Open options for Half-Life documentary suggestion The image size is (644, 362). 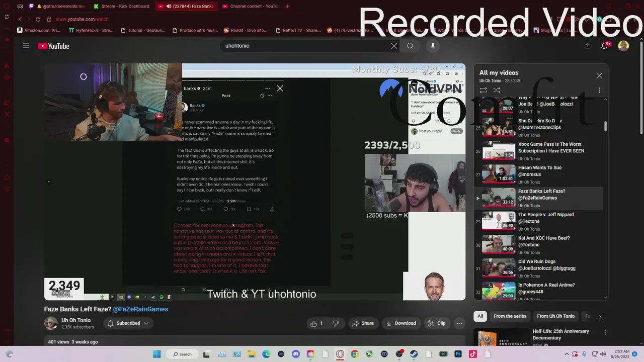(x=605, y=332)
